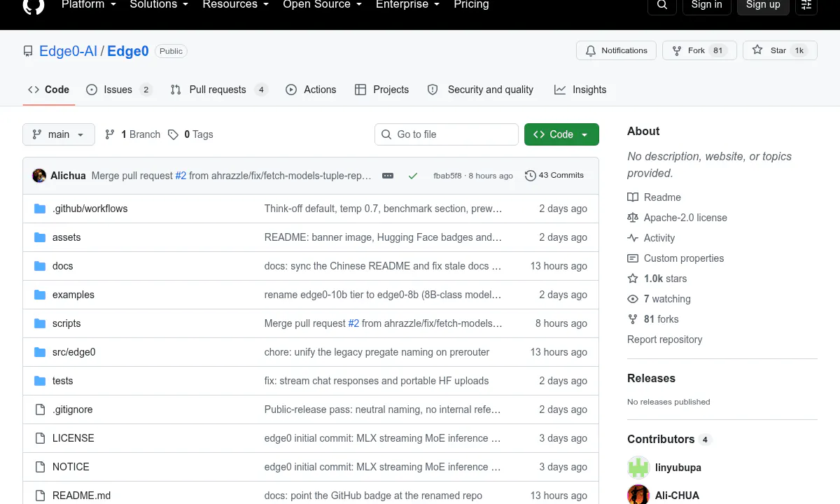Click the branch icon next to 1 Branch
The width and height of the screenshot is (840, 504).
pos(110,134)
